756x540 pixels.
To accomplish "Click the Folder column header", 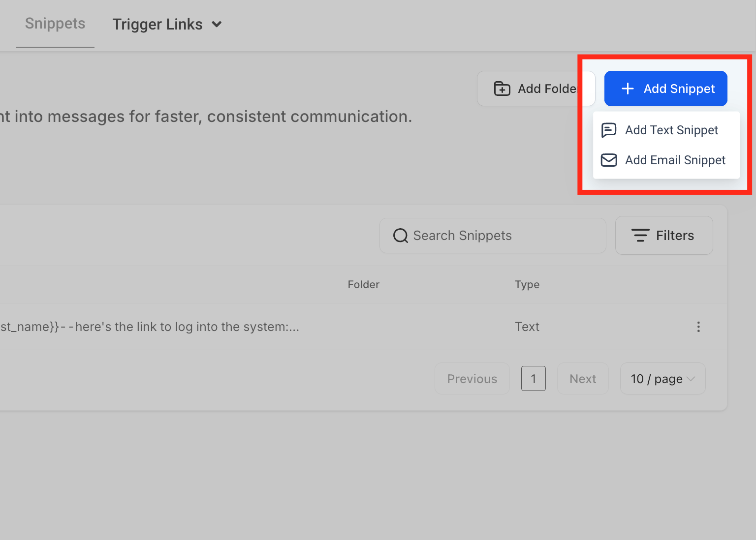I will tap(363, 285).
